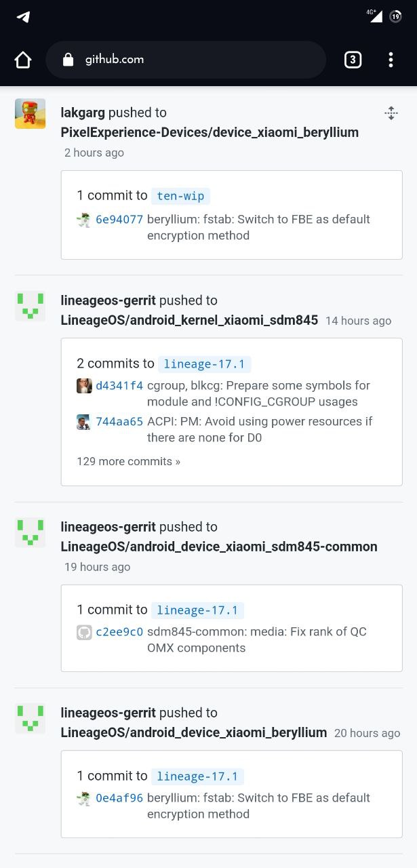The width and height of the screenshot is (417, 868).
Task: Open LineageOS/android_kernel_xiaomi_sdm845 repository
Action: [x=189, y=320]
